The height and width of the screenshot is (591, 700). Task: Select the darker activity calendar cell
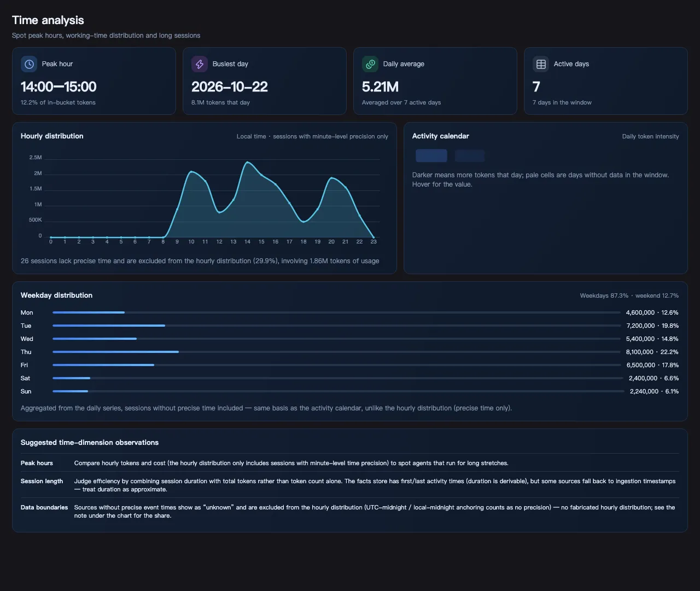[431, 155]
